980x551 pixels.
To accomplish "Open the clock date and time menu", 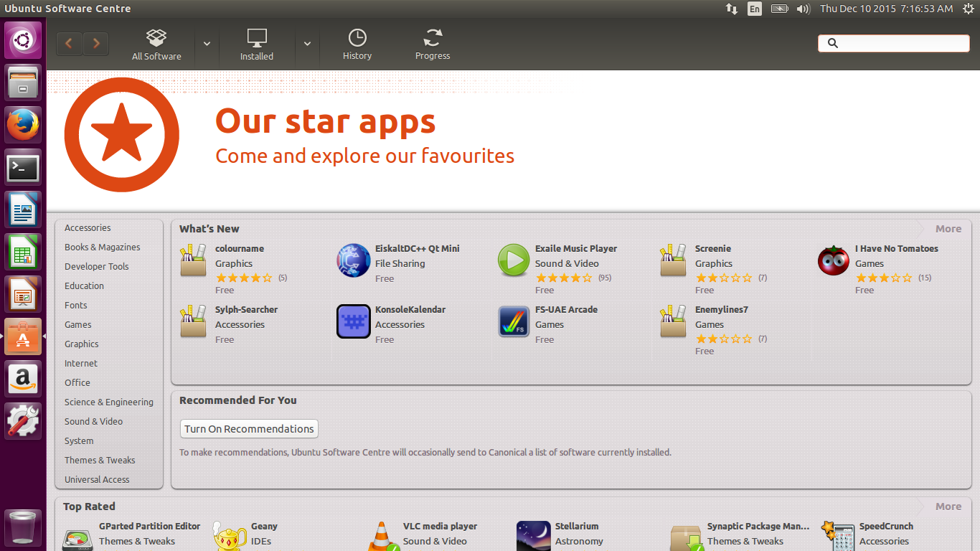I will (x=887, y=9).
